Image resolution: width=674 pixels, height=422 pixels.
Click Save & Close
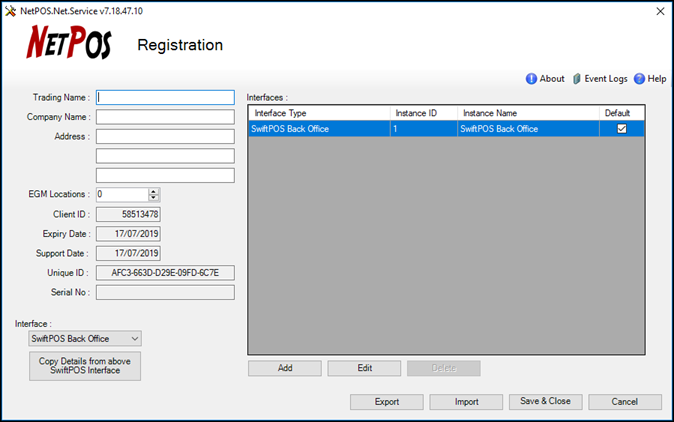click(x=545, y=402)
